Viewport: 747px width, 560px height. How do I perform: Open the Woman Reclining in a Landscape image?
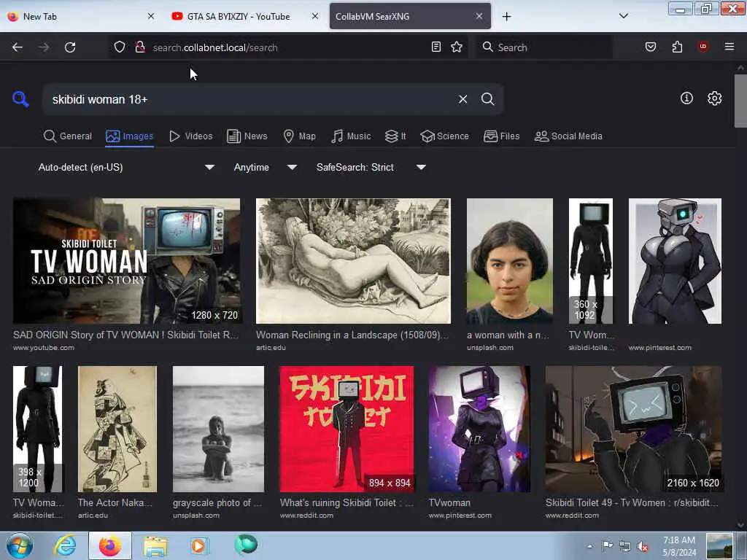coord(353,261)
